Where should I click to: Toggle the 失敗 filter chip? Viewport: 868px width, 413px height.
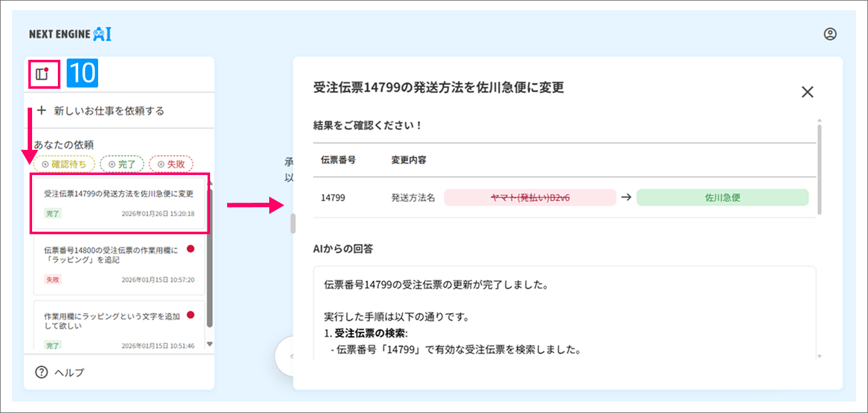[171, 164]
